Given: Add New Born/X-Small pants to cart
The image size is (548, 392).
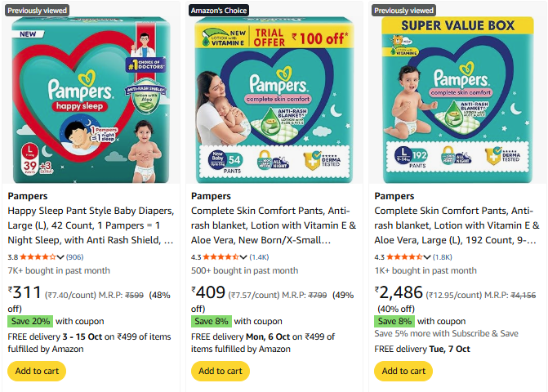Looking at the screenshot, I should coord(221,371).
